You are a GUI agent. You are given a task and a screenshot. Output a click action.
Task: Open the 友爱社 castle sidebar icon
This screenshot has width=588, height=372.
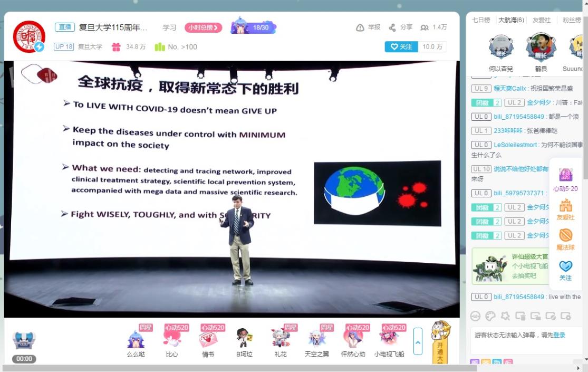pos(565,206)
